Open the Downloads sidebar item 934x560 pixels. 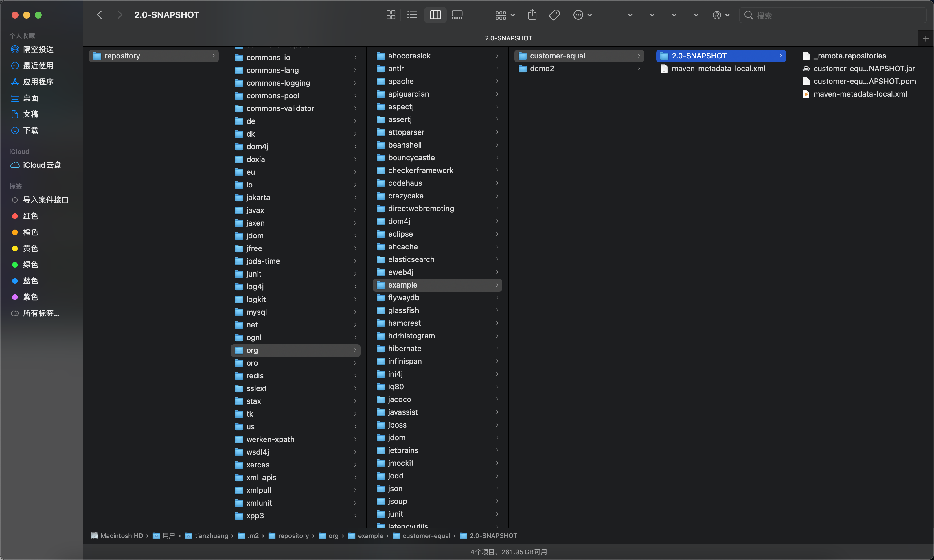click(x=30, y=130)
